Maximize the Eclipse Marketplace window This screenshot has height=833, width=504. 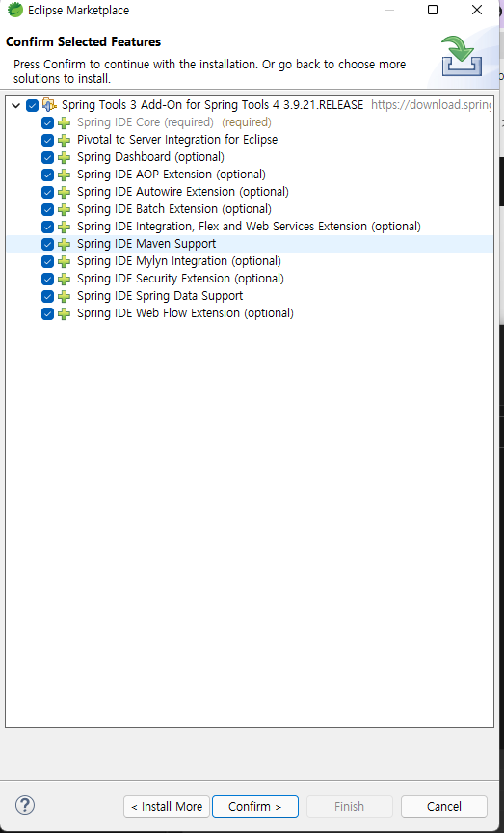433,10
